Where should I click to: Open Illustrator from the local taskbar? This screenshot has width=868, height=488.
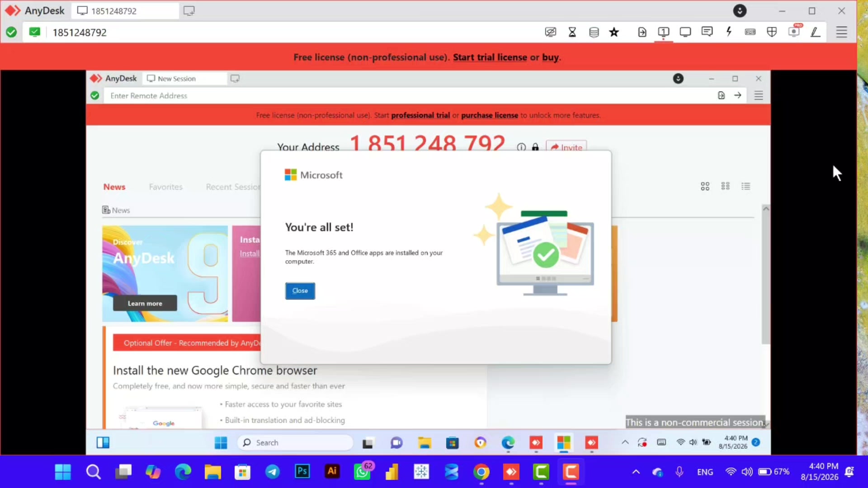pyautogui.click(x=332, y=472)
